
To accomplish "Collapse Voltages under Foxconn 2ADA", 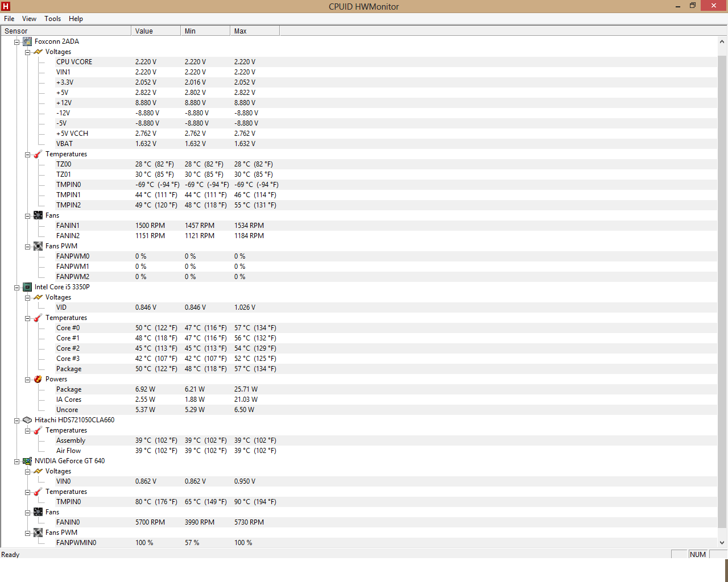I will (27, 52).
